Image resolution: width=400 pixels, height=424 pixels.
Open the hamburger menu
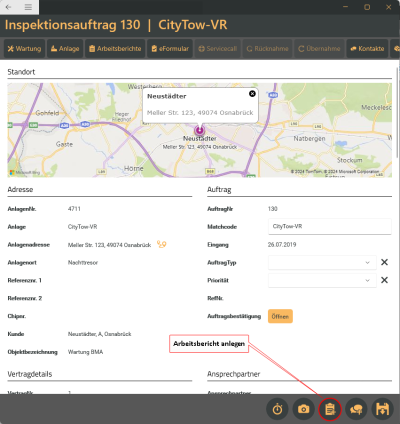[x=28, y=7]
